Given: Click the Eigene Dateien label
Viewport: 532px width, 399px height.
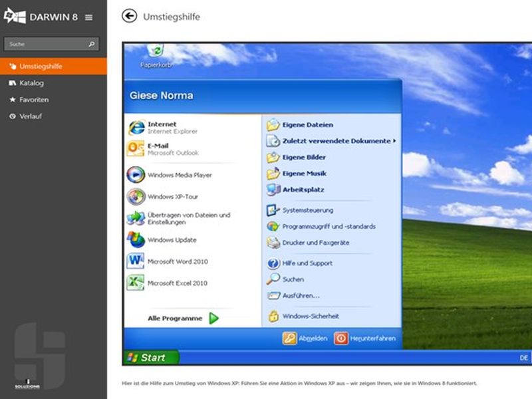Looking at the screenshot, I should coord(308,125).
